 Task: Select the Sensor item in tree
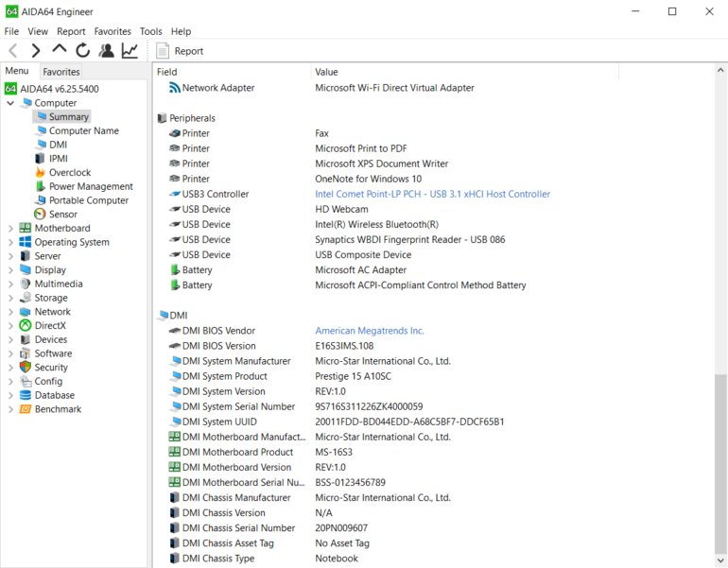62,215
